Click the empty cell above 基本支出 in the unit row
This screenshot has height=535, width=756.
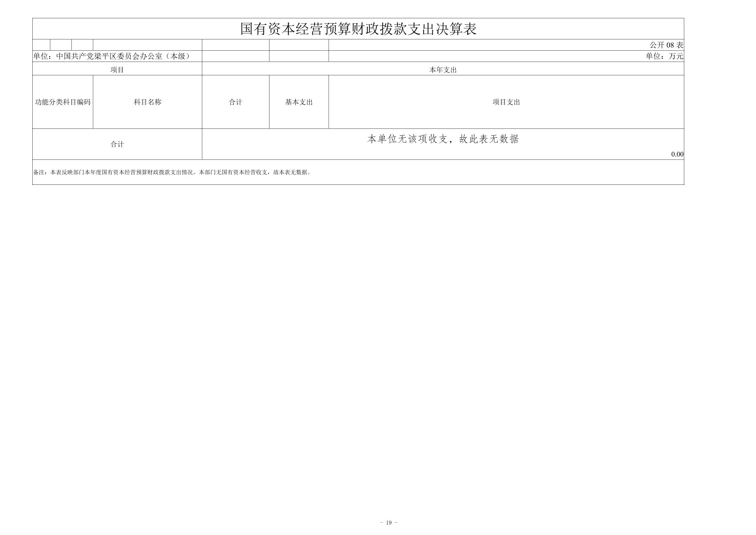299,56
